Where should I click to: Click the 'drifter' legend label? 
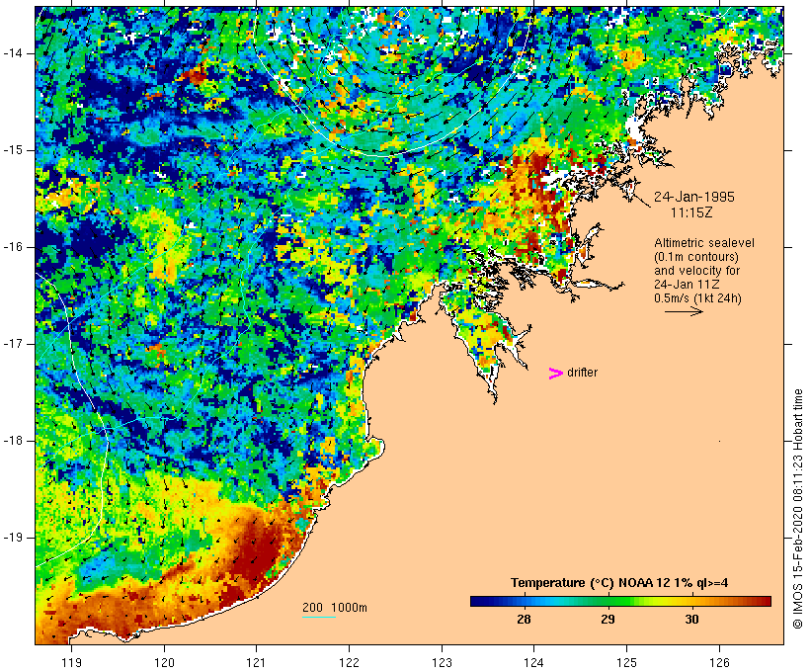582,373
